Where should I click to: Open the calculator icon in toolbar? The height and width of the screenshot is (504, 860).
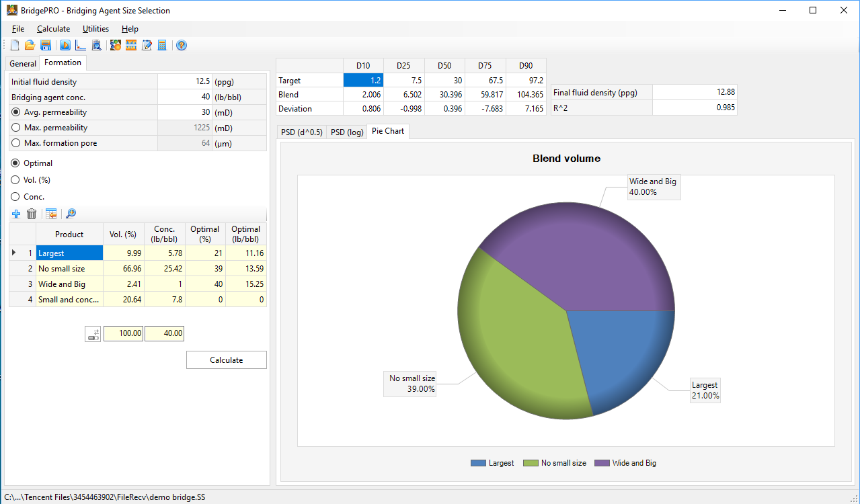[162, 45]
